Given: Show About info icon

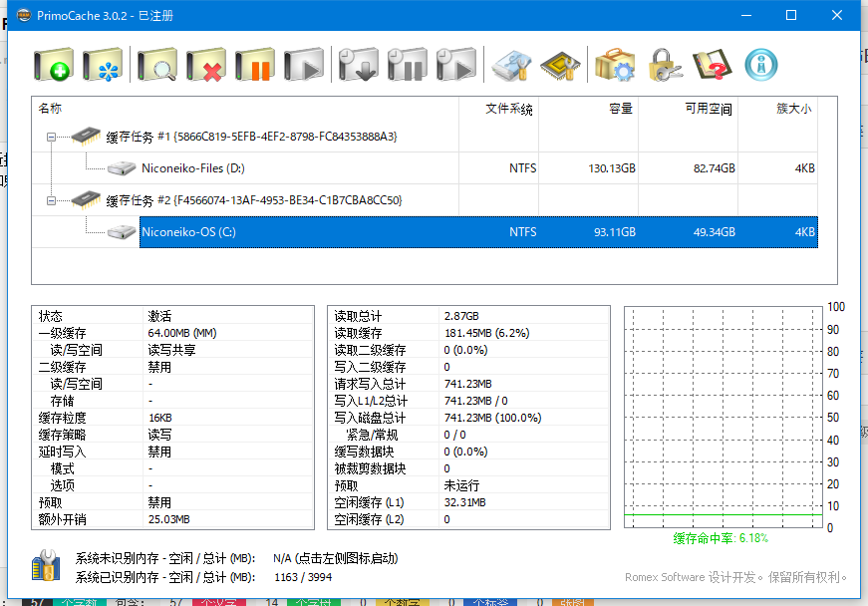Looking at the screenshot, I should 761,65.
